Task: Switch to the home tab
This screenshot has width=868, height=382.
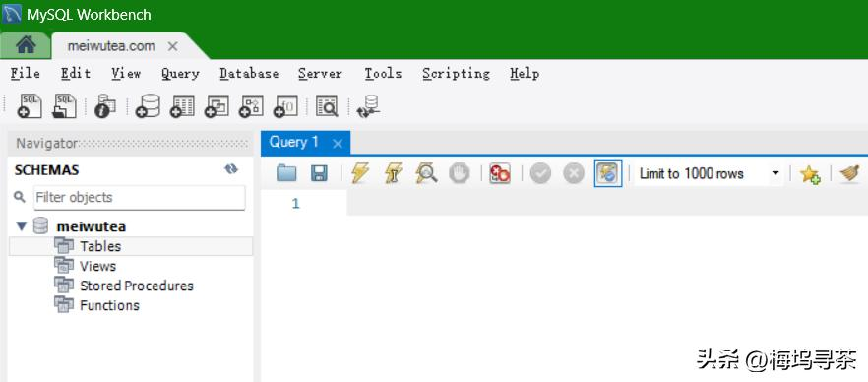Action: tap(26, 46)
